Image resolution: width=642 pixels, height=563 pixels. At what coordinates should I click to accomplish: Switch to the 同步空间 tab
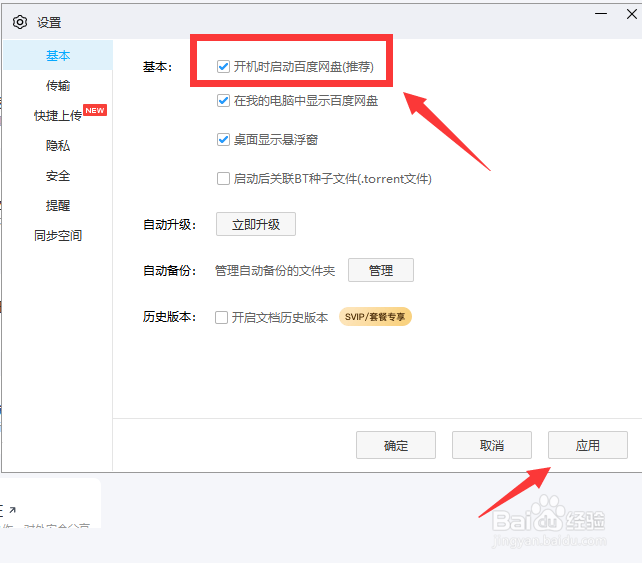58,235
